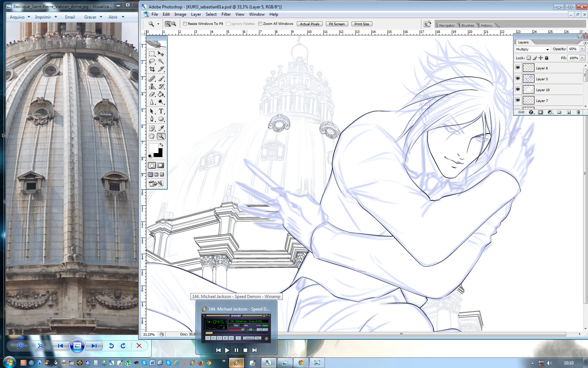Select the Slice tool
588x368 pixels.
click(x=161, y=69)
